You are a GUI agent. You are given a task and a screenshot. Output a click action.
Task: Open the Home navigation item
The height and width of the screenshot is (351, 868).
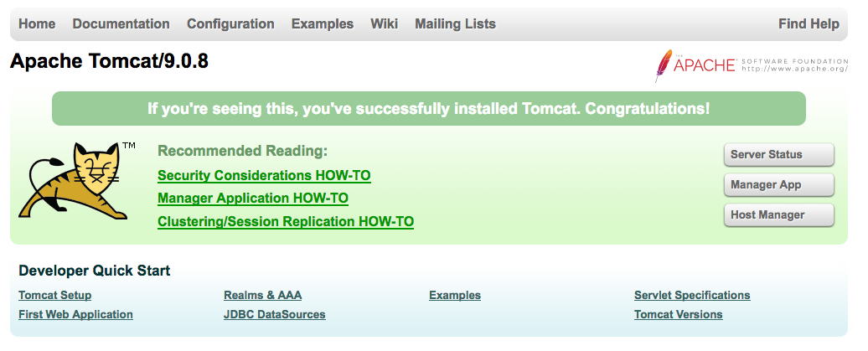coord(37,24)
